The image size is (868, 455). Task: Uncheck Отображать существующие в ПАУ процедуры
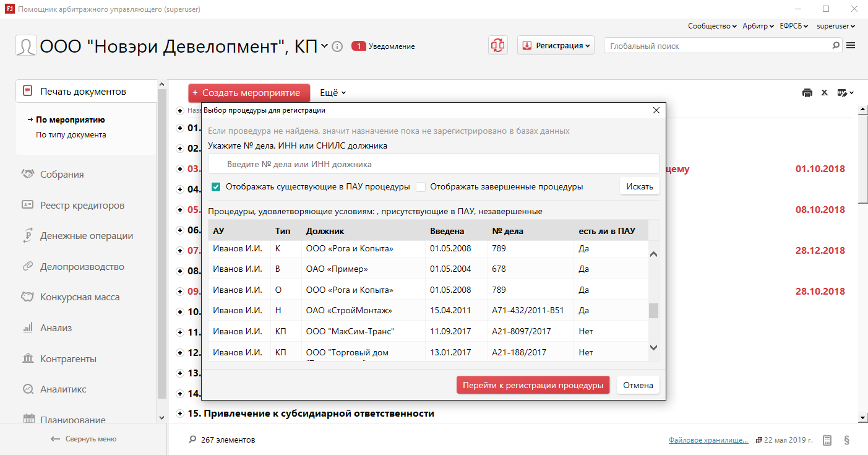(216, 187)
